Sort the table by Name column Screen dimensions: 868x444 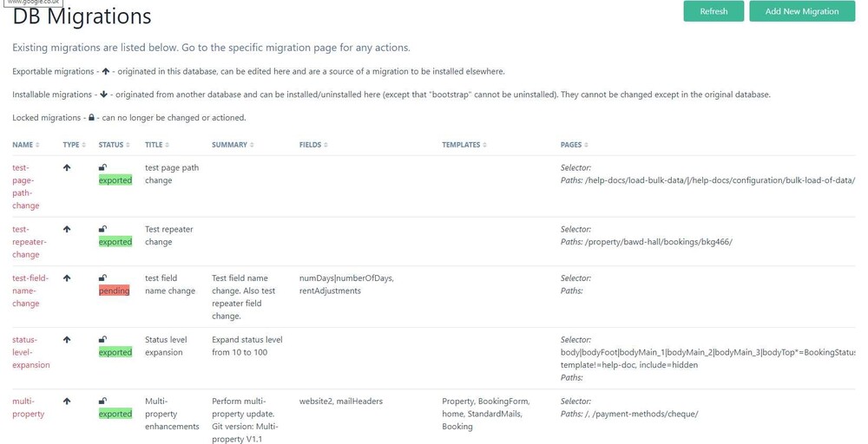[x=26, y=145]
